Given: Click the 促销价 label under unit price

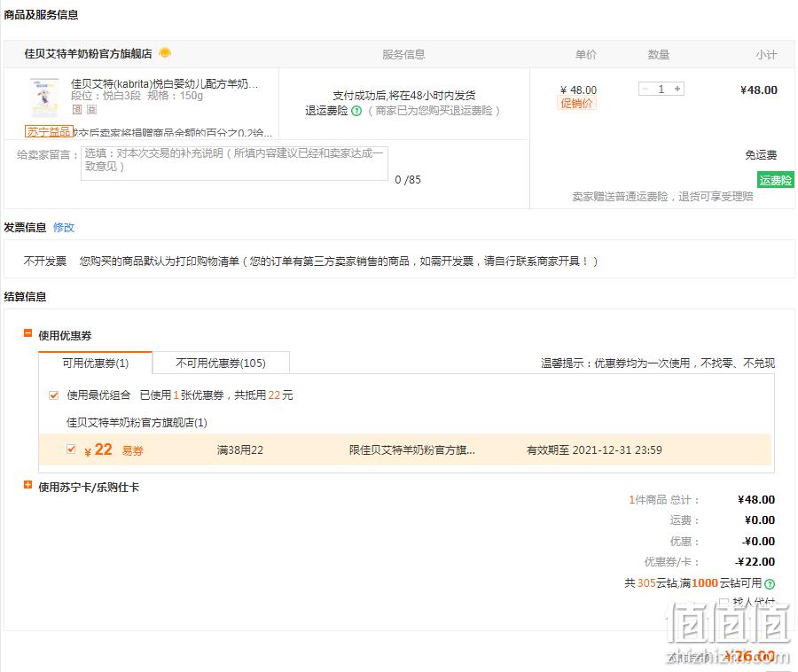Looking at the screenshot, I should click(x=576, y=104).
